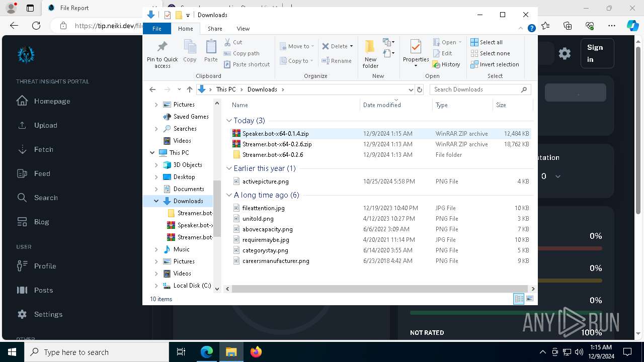Collapse the Earlier this year group
This screenshot has width=644, height=362.
click(x=229, y=168)
